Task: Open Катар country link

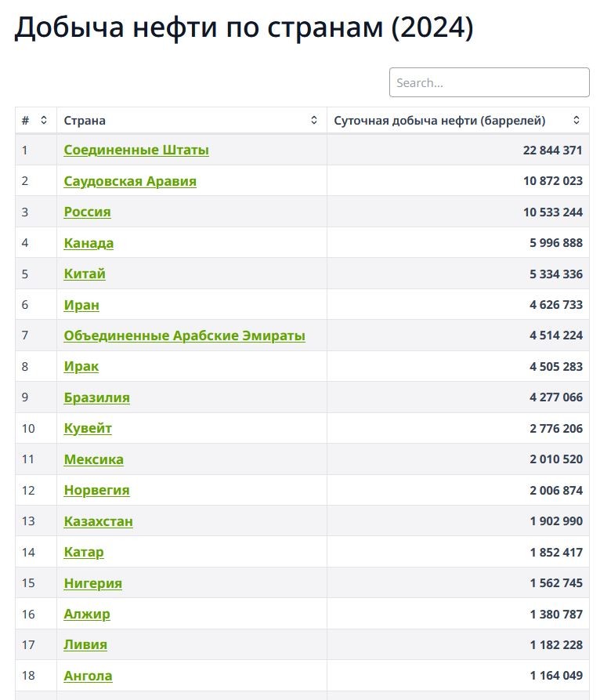Action: 83,552
